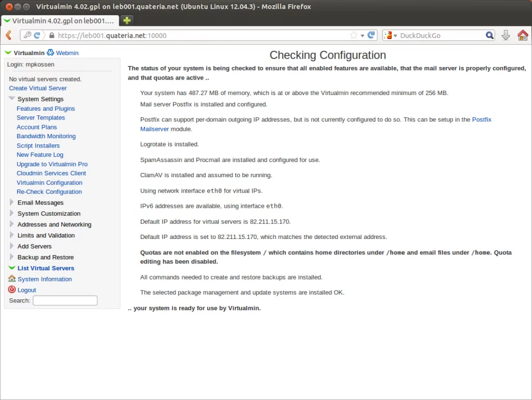Open the URL history dropdown arrow
This screenshot has width=532, height=400.
point(362,36)
